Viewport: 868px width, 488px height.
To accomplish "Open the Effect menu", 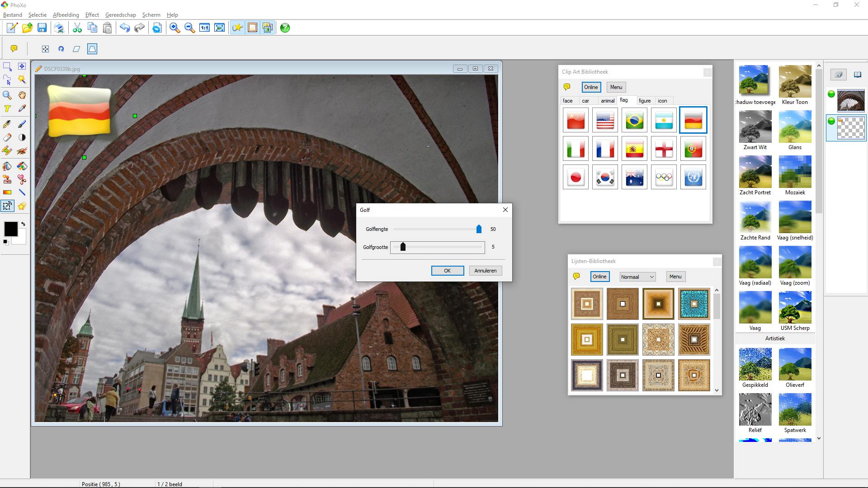I will click(x=92, y=15).
